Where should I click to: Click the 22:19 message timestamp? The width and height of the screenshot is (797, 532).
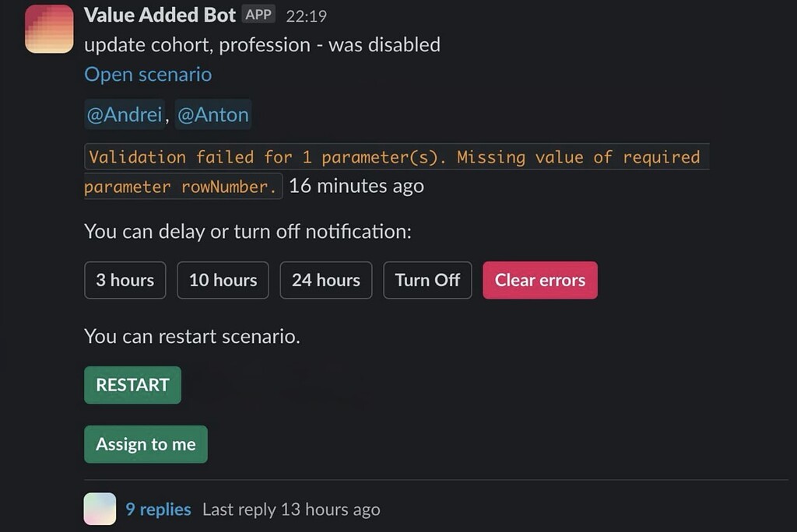(x=308, y=14)
